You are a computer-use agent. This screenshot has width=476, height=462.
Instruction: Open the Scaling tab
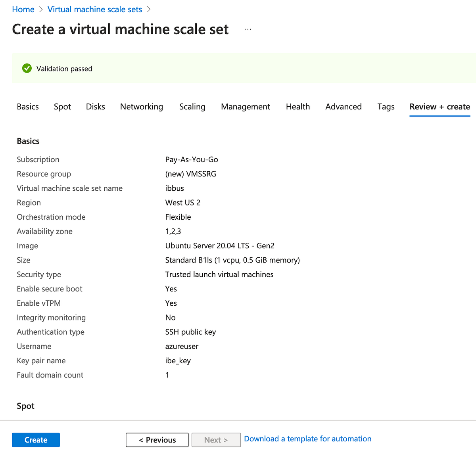[x=192, y=107]
